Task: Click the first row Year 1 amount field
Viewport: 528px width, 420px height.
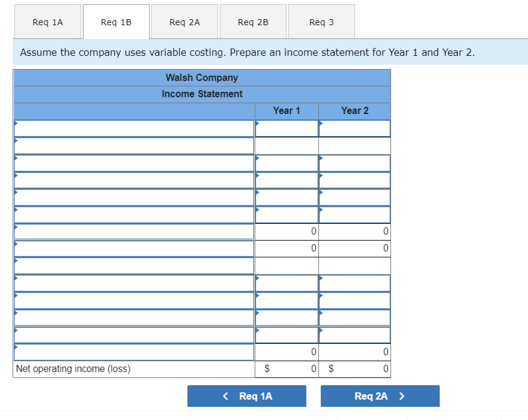Action: tap(287, 128)
